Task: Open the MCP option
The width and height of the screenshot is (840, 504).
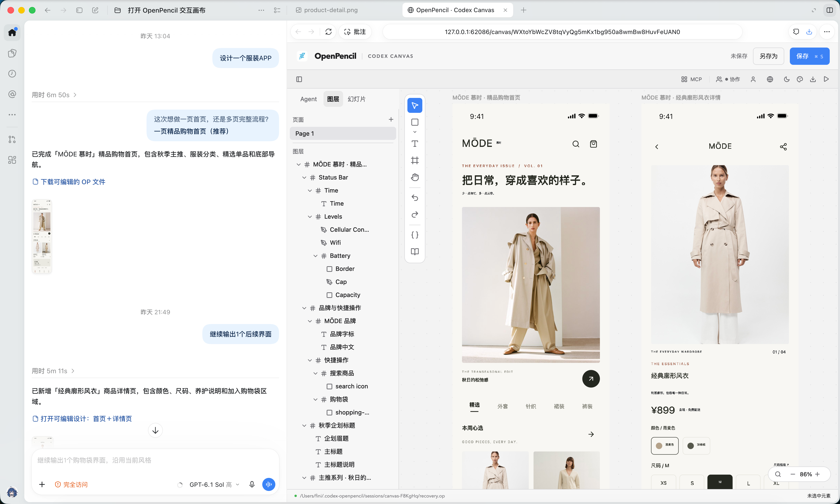Action: [x=691, y=79]
